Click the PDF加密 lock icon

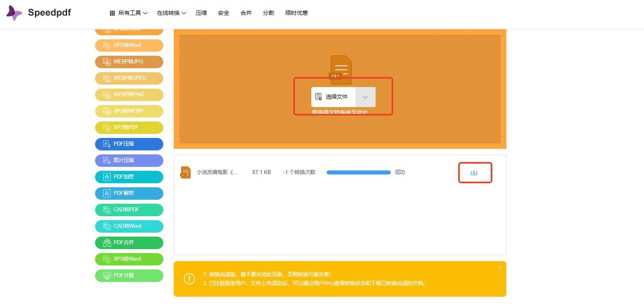click(107, 177)
